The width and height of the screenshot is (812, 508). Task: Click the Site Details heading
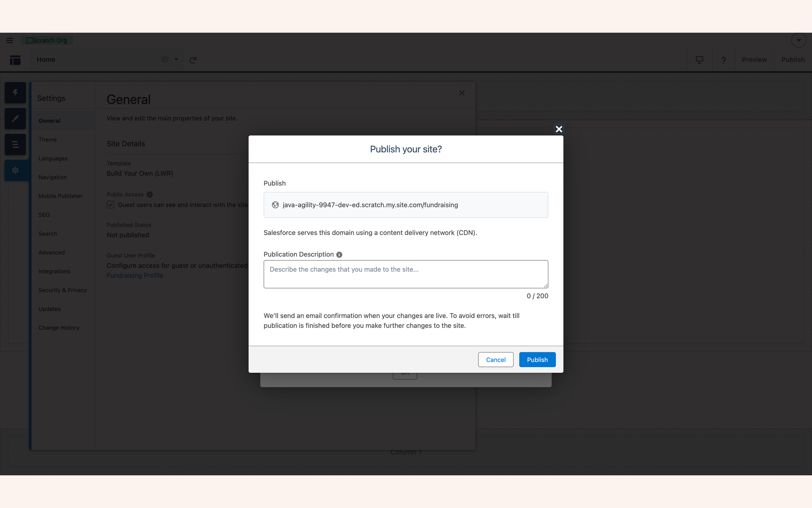126,144
